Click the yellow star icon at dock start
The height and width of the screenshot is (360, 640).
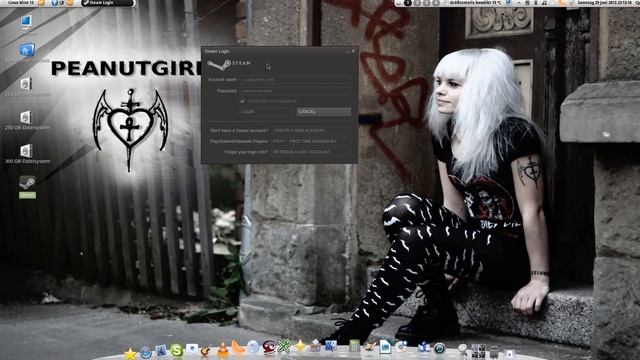coord(130,353)
